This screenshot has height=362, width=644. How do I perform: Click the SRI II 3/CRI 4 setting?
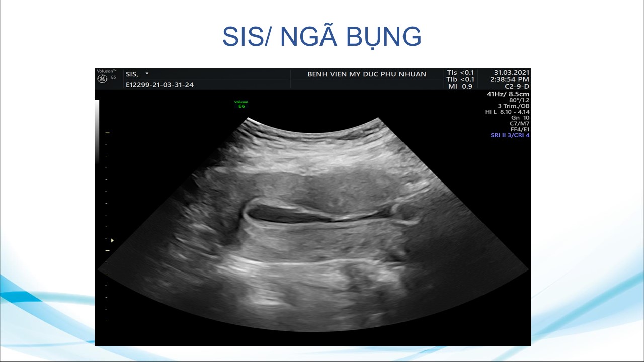pos(510,135)
